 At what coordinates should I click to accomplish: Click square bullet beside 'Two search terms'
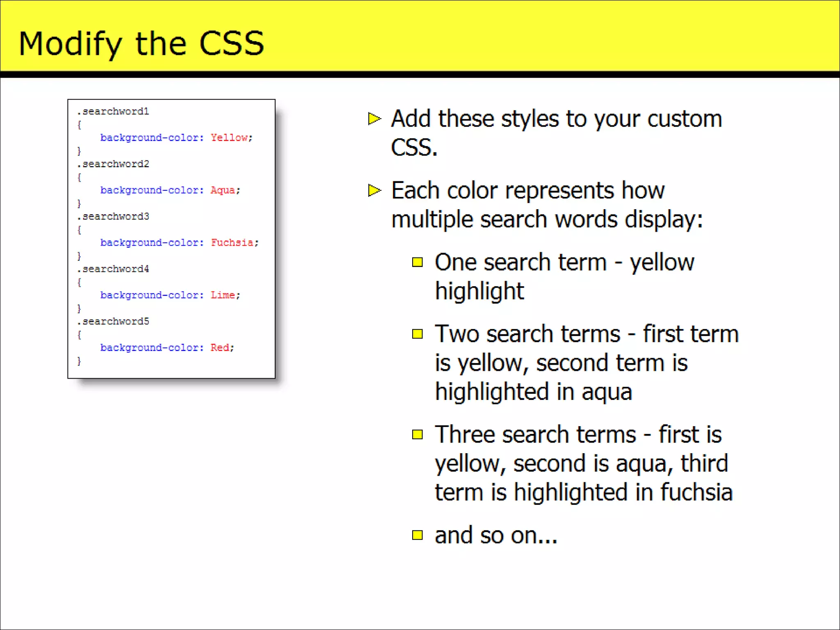pyautogui.click(x=417, y=334)
